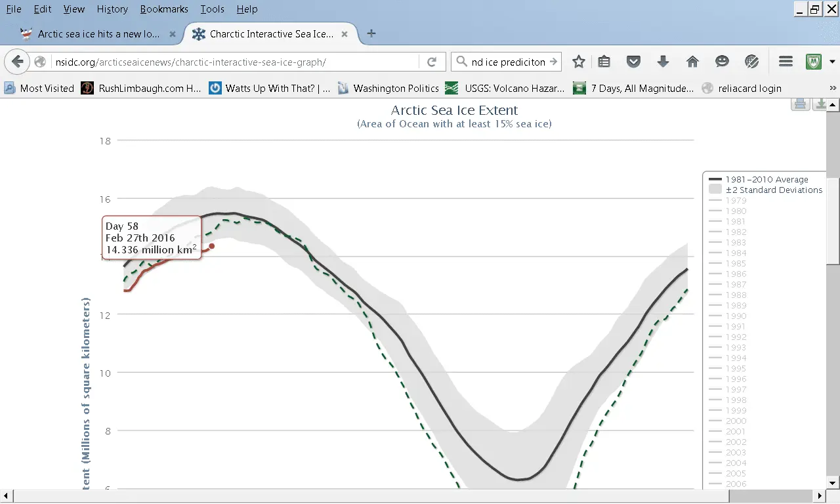This screenshot has width=840, height=504.
Task: Open the Firefox hamburger menu
Action: click(x=786, y=62)
